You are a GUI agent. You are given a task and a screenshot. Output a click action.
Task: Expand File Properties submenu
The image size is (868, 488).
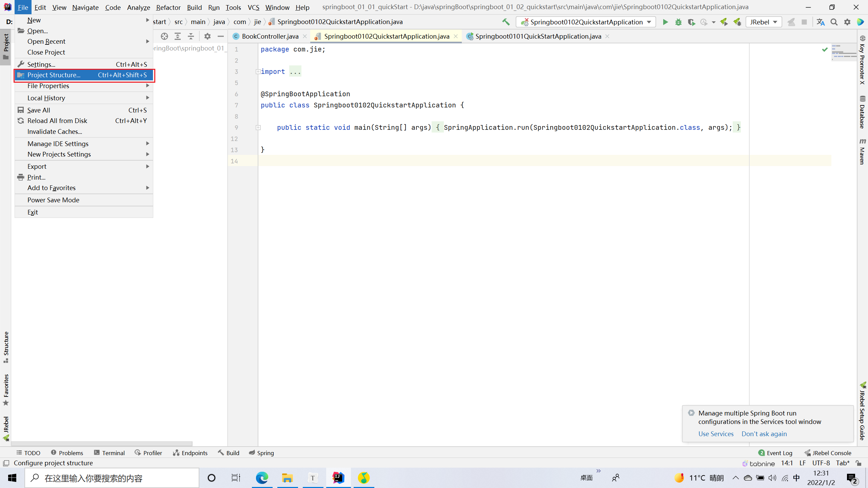coord(84,86)
